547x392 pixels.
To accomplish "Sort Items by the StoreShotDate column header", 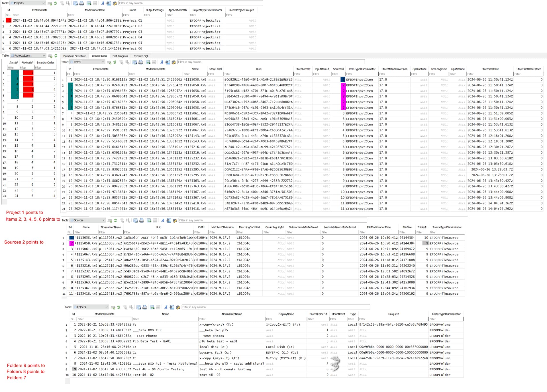I will pyautogui.click(x=490, y=69).
